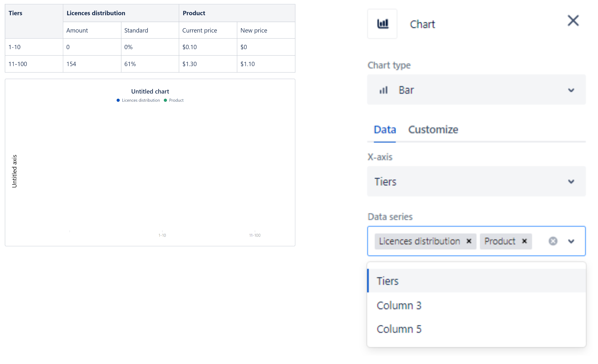Screen dimensions: 598x364
Task: Collapse the Data series dropdown chevron
Action: pos(571,241)
